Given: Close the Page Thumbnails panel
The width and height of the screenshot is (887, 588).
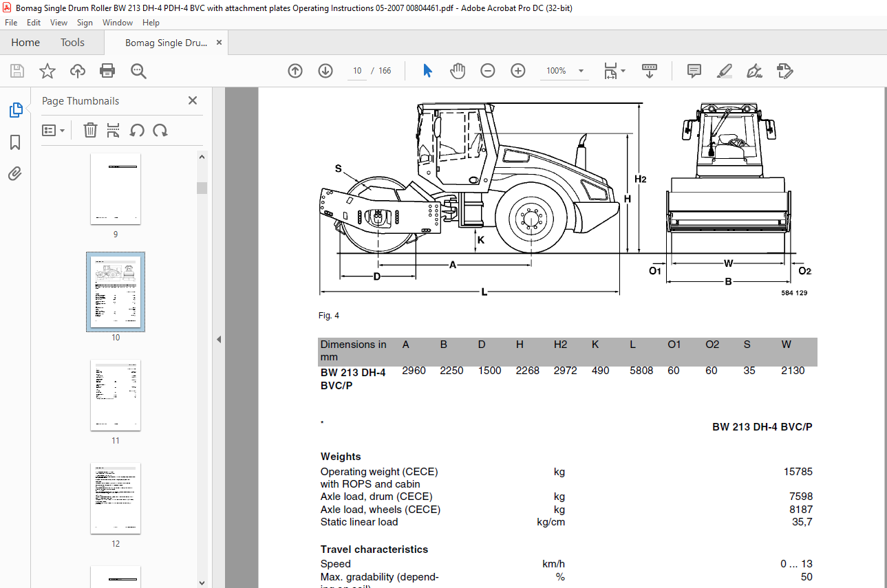Looking at the screenshot, I should coord(193,100).
